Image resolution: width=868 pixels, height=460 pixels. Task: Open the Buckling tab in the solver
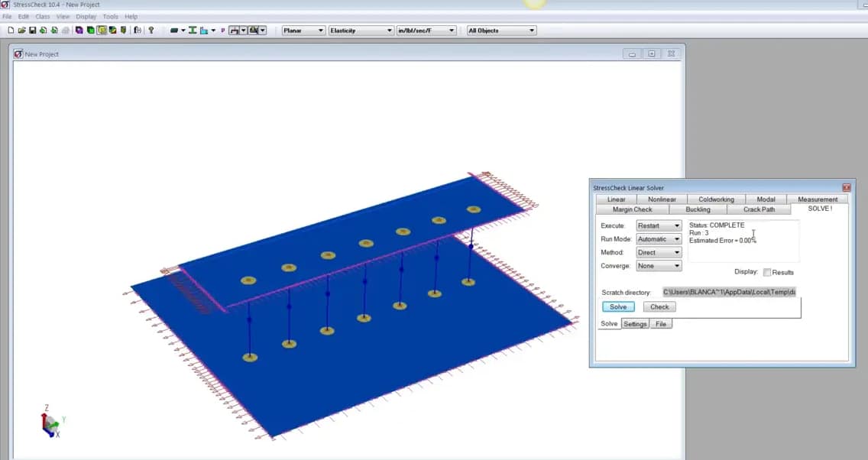tap(699, 209)
